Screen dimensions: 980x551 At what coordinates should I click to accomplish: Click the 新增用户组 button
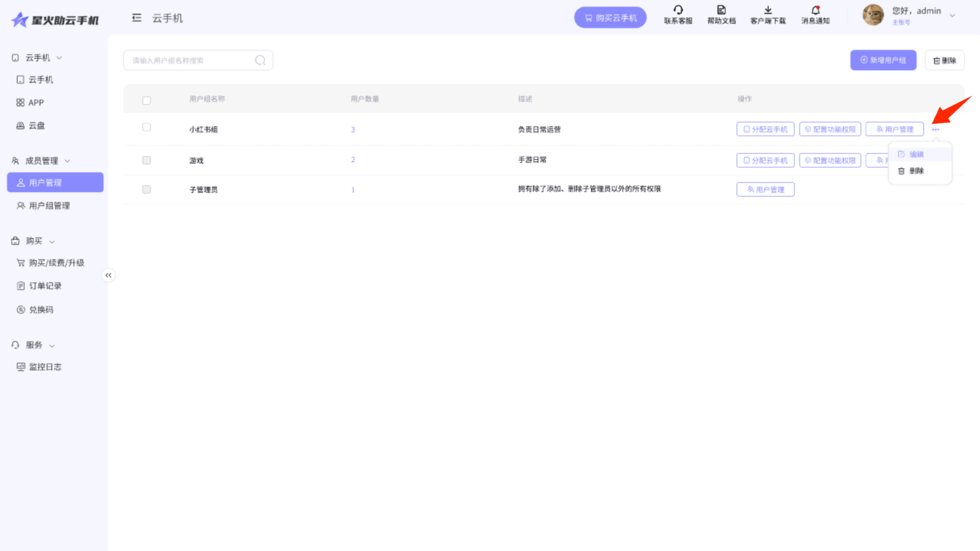pyautogui.click(x=883, y=60)
